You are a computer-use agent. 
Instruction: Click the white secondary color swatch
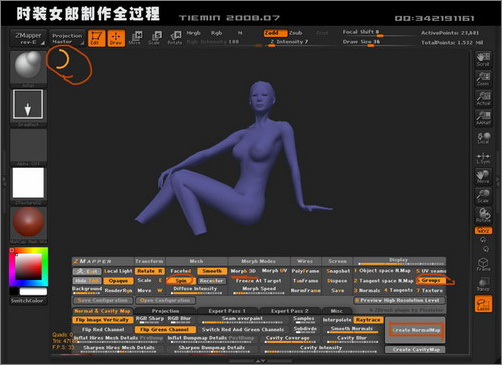point(33,292)
